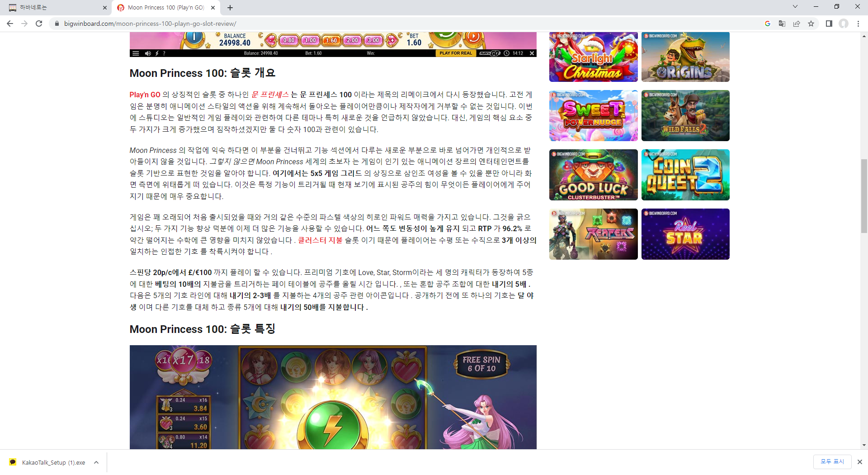The height and width of the screenshot is (475, 868).
Task: Close the downloads bar
Action: 860,462
